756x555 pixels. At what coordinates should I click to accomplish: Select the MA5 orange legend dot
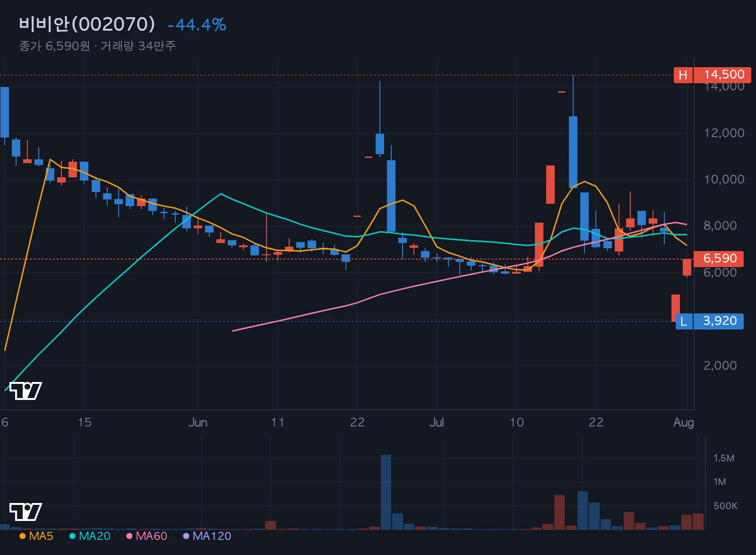[x=22, y=536]
